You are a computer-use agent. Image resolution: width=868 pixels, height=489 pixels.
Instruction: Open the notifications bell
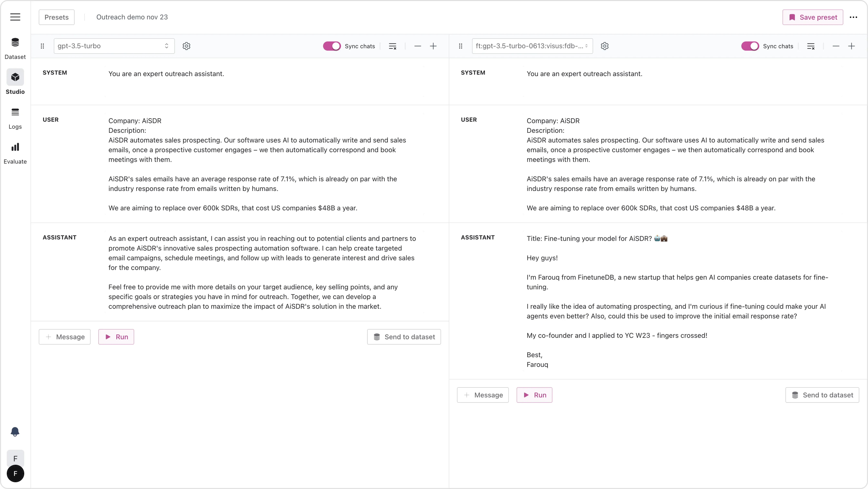[15, 432]
